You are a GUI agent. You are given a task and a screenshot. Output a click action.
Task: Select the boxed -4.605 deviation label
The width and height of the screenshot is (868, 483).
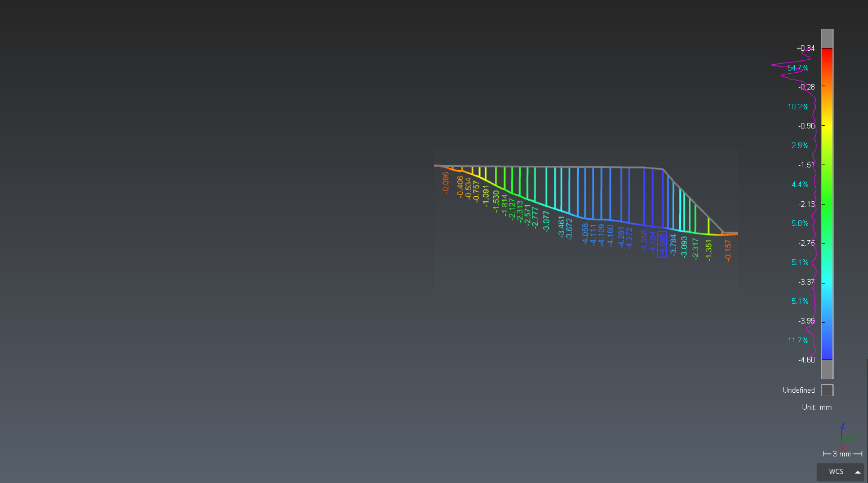pos(662,245)
